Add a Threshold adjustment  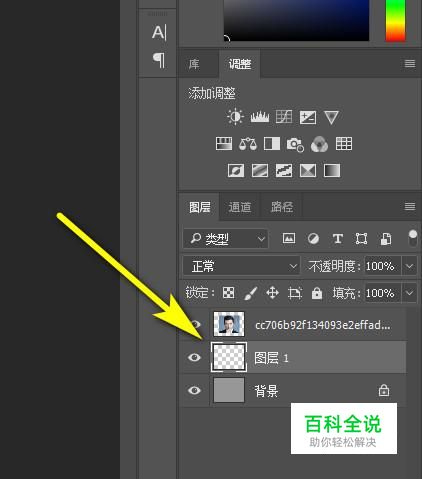284,171
